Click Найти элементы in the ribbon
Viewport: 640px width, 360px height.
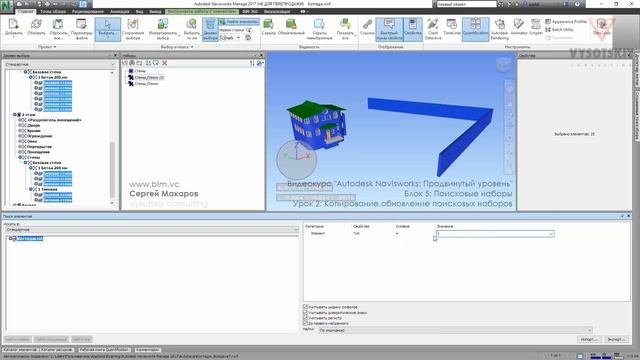pyautogui.click(x=240, y=22)
